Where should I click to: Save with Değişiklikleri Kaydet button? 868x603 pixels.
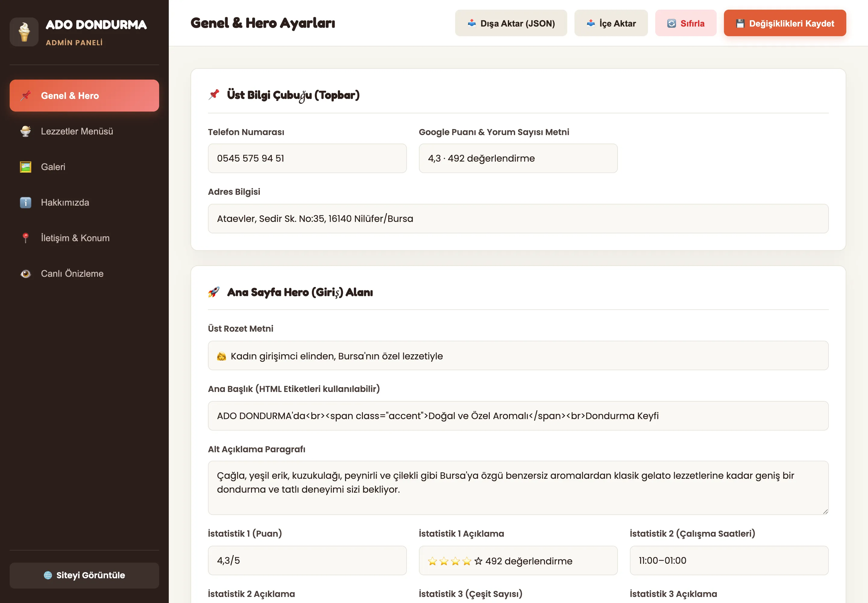[x=785, y=23]
